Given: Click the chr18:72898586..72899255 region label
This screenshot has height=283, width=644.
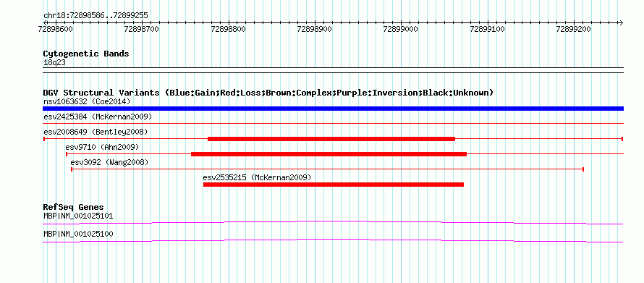Looking at the screenshot, I should click(x=96, y=16).
